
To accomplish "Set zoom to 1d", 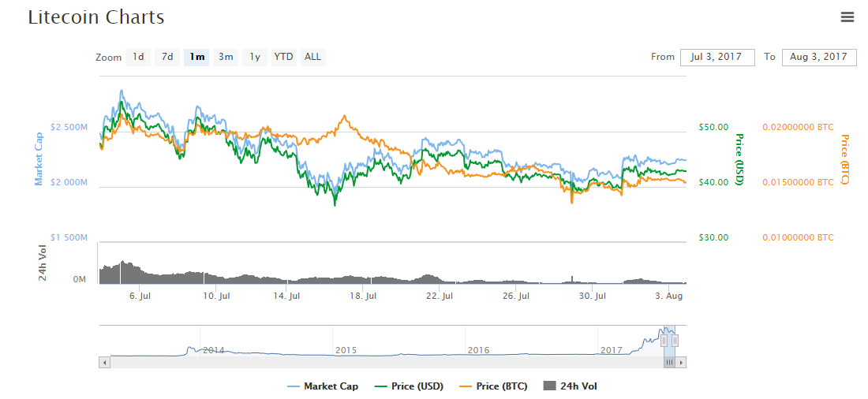I will tap(138, 57).
